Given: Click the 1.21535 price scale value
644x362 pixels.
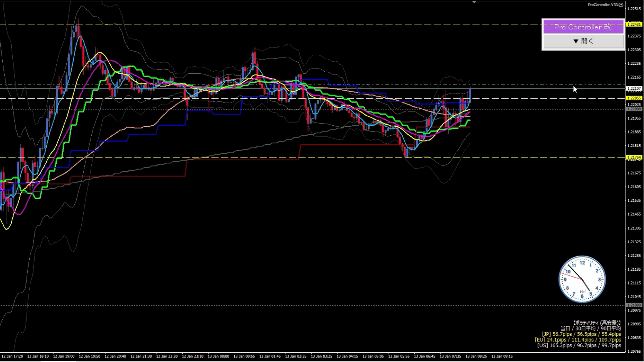Looking at the screenshot, I should tap(634, 200).
